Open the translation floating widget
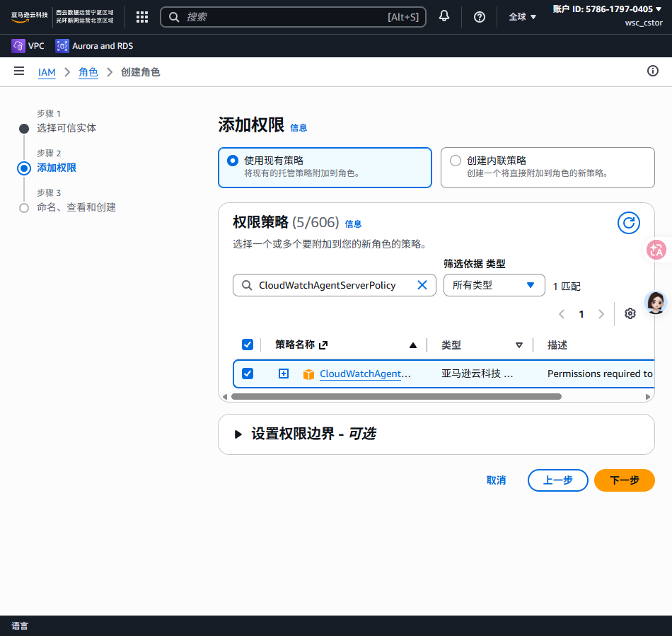Image resolution: width=672 pixels, height=636 pixels. coord(656,250)
